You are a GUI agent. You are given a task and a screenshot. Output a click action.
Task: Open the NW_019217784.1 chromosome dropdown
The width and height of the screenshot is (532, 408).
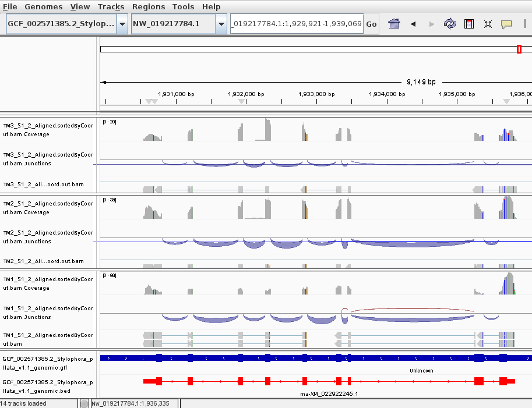221,24
